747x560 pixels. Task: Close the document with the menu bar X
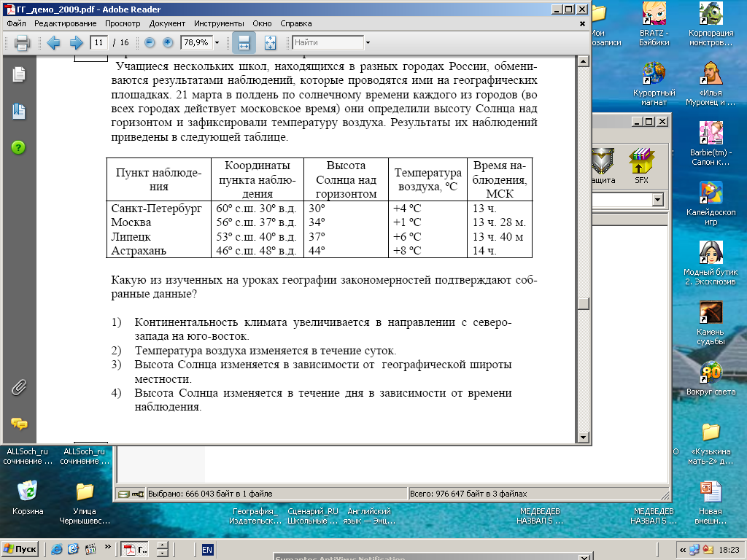[582, 23]
